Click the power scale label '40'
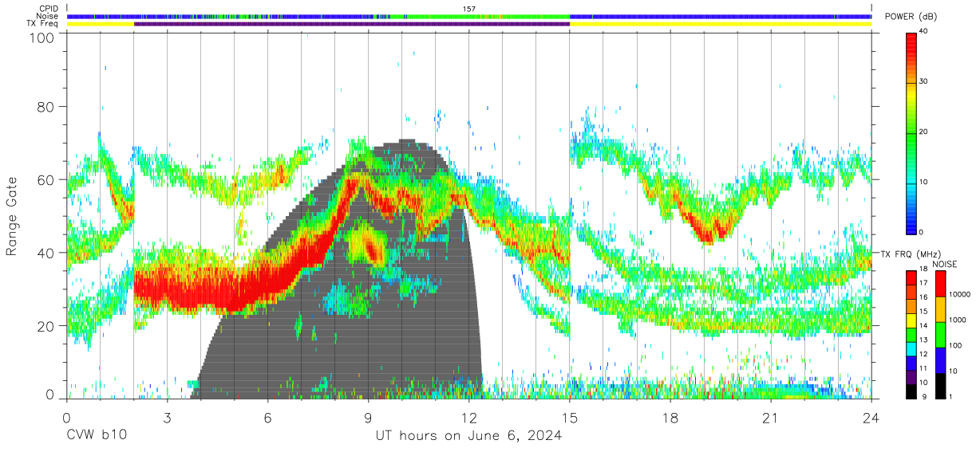This screenshot has width=980, height=452. tap(925, 32)
